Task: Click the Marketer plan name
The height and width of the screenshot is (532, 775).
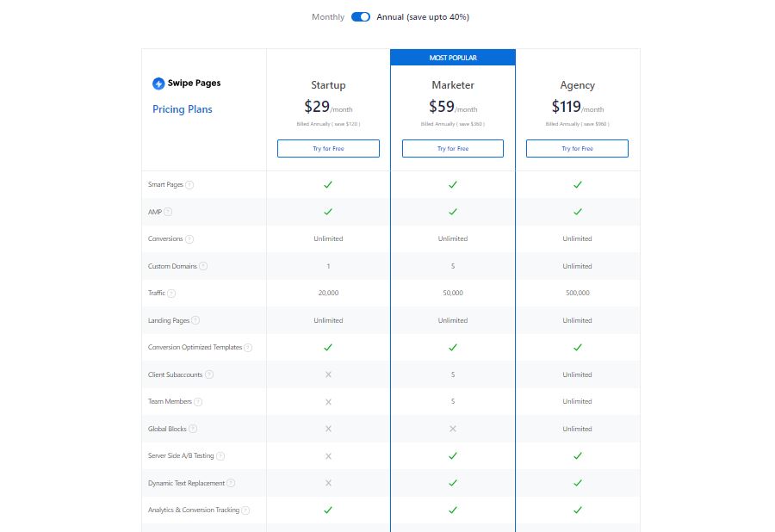Action: 453,85
